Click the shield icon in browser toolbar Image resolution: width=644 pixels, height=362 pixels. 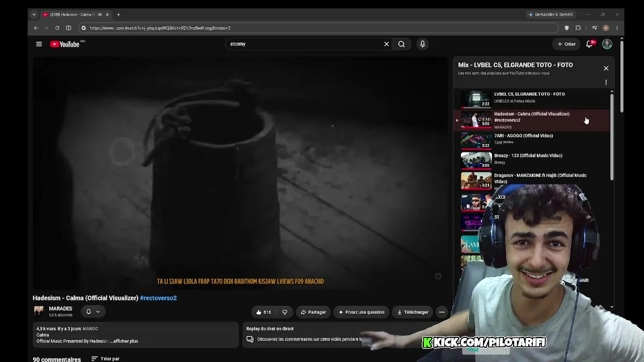(567, 28)
